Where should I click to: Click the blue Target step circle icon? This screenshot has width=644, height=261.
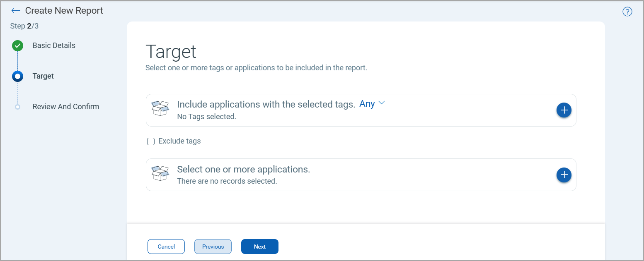point(17,76)
